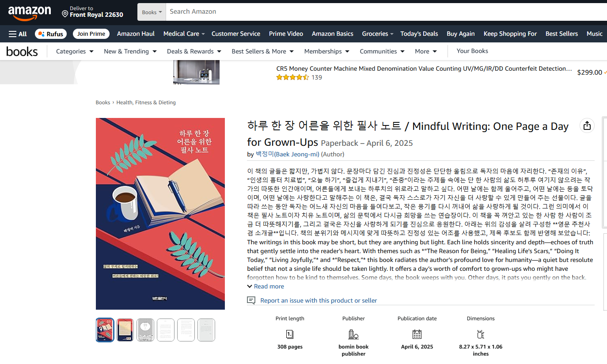Viewport: 607px width, 364px height.
Task: Expand description with Read more
Action: click(266, 286)
